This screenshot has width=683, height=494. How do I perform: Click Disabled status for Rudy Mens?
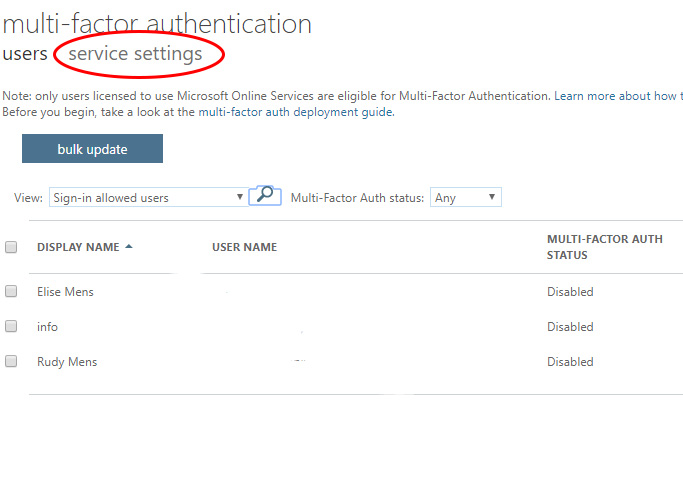[570, 362]
